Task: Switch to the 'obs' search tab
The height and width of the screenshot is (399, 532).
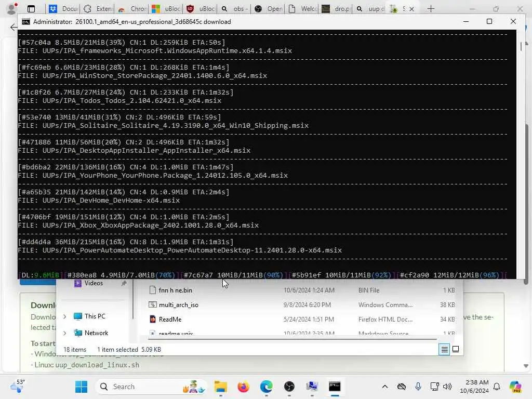Action: click(234, 9)
